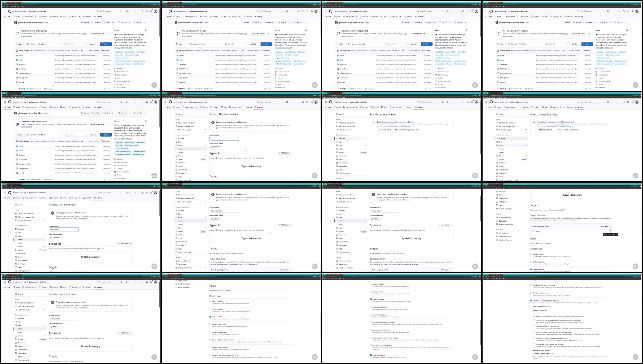This screenshot has height=364, width=643.
Task: Click the trash icon deleting Default target
Action: tap(610, 231)
